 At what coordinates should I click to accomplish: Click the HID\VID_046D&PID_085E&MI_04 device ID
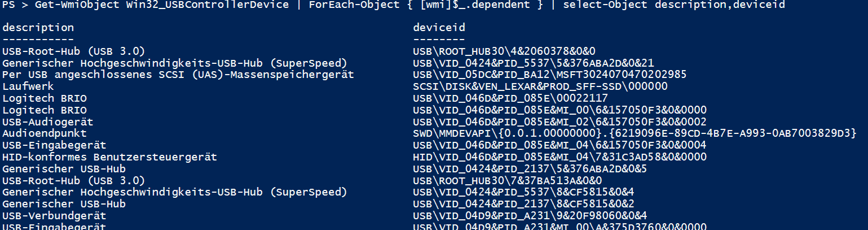559,157
